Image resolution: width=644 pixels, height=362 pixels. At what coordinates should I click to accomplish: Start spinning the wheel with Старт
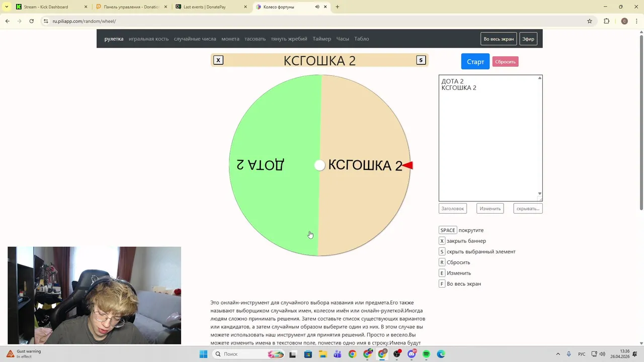point(475,61)
